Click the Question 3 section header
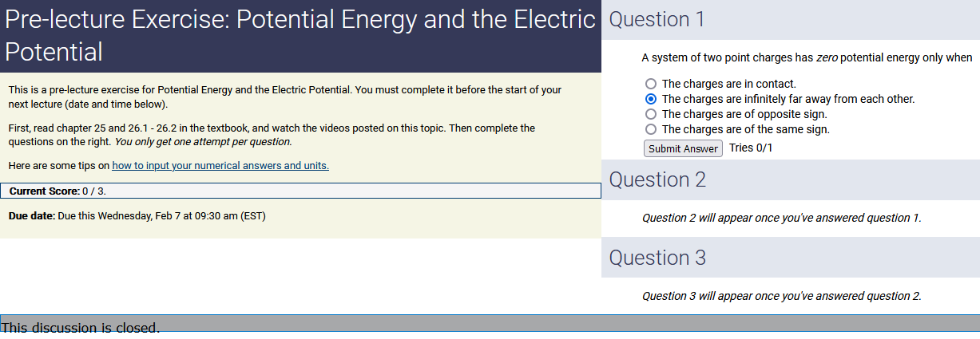The width and height of the screenshot is (980, 339). [x=657, y=258]
